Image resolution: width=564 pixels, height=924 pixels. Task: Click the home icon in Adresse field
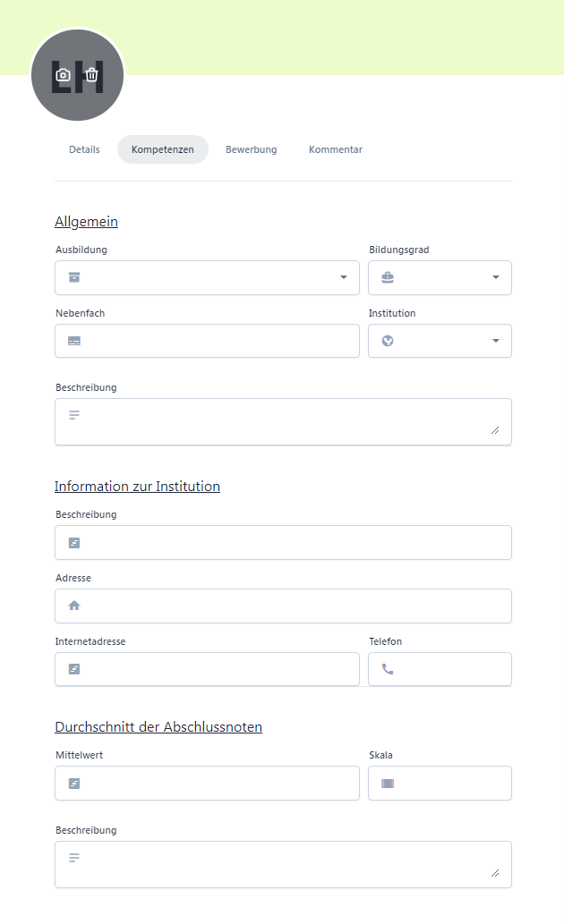[74, 606]
